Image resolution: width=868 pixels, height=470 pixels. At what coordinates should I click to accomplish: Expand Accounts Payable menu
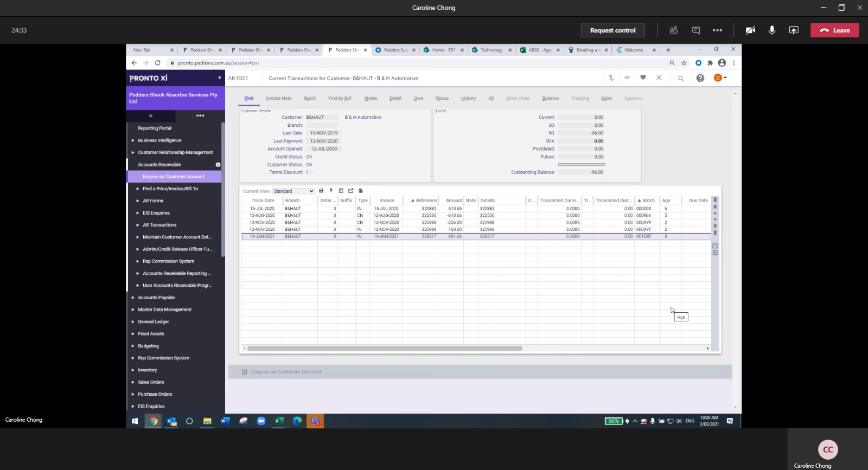pyautogui.click(x=156, y=298)
